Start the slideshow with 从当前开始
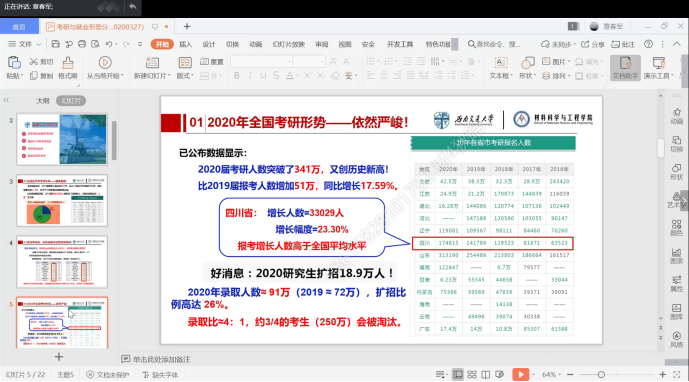 click(x=105, y=68)
